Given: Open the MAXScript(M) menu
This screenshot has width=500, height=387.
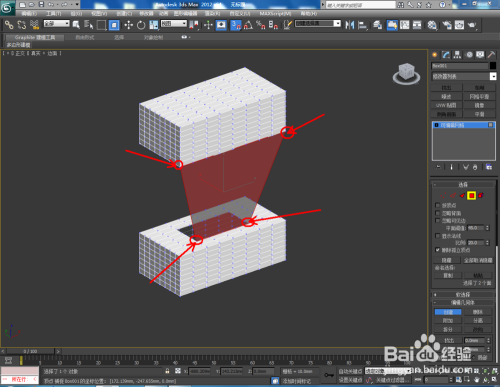Looking at the screenshot, I should [x=275, y=14].
